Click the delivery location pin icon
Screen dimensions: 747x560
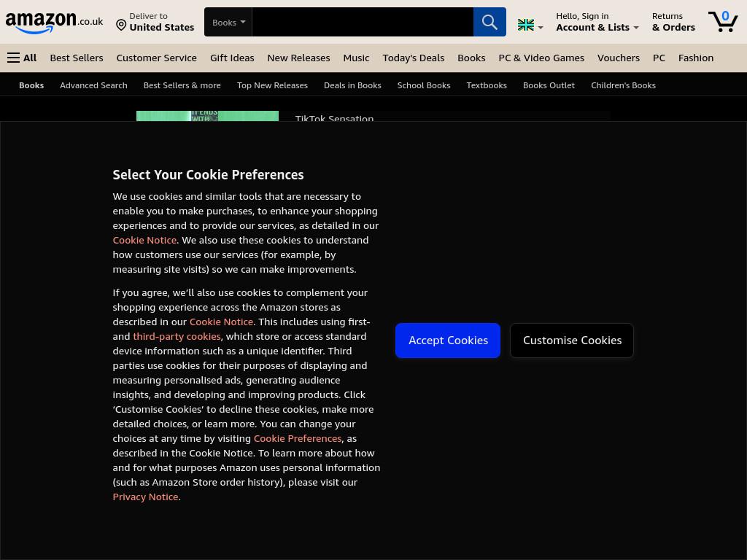tap(121, 25)
